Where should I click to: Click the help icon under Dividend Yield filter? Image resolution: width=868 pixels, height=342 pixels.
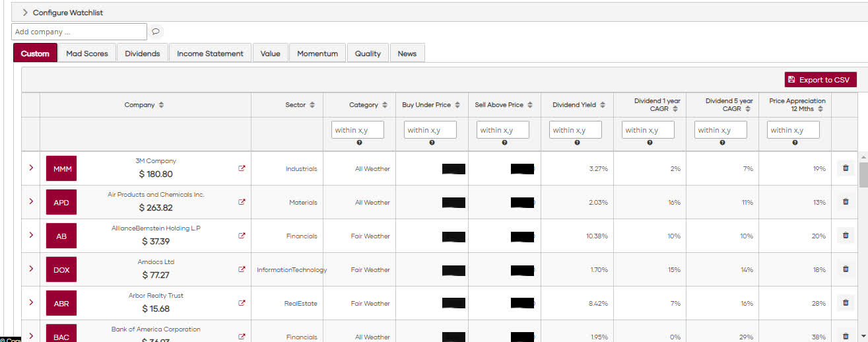(577, 143)
